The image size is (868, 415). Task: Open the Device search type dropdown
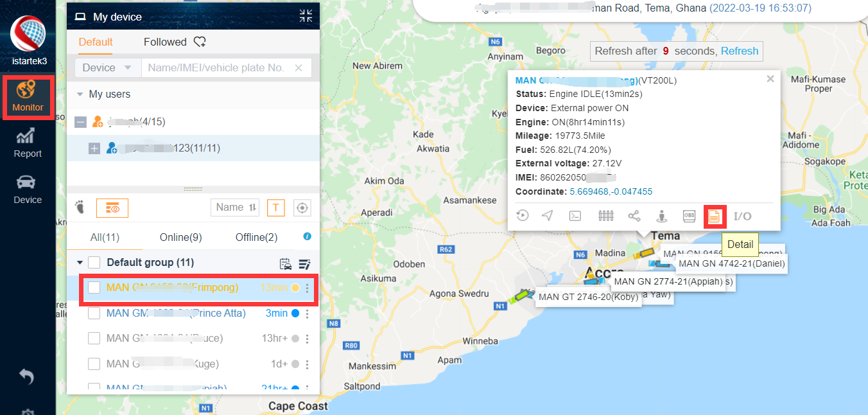(x=107, y=68)
